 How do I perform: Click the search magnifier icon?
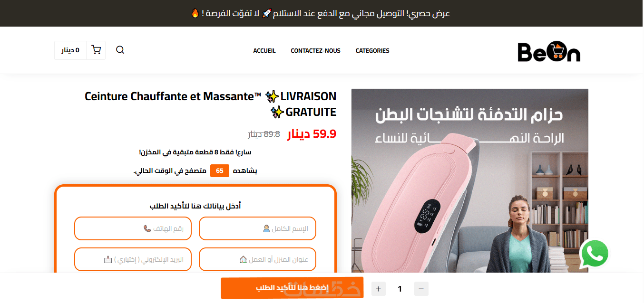(120, 50)
